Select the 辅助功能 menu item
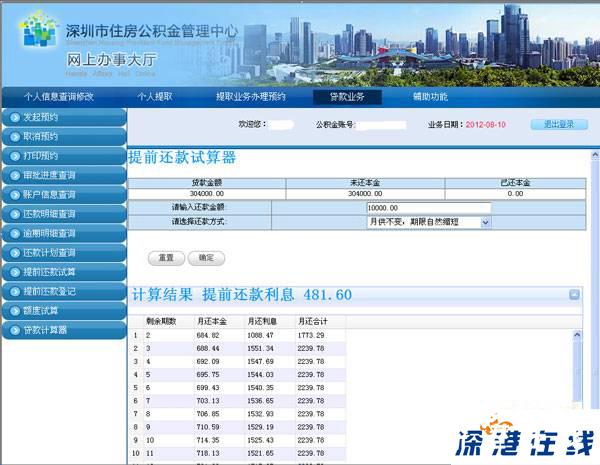 click(430, 97)
